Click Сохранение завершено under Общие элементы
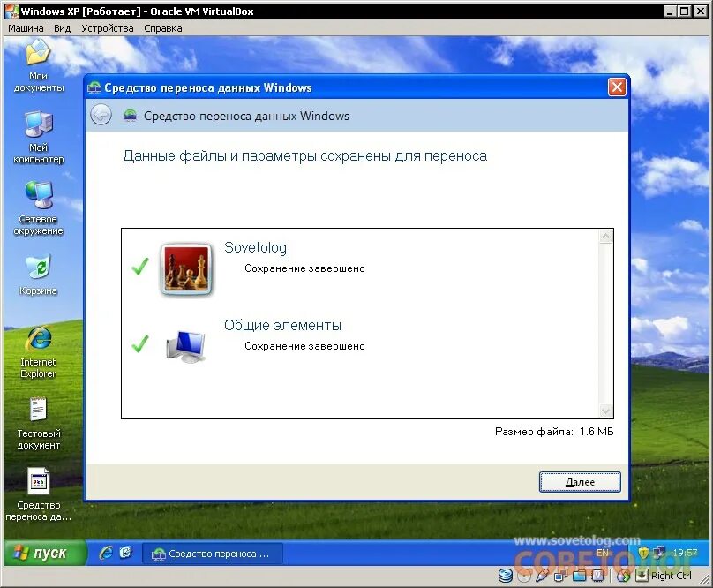This screenshot has height=588, width=713. click(x=304, y=346)
